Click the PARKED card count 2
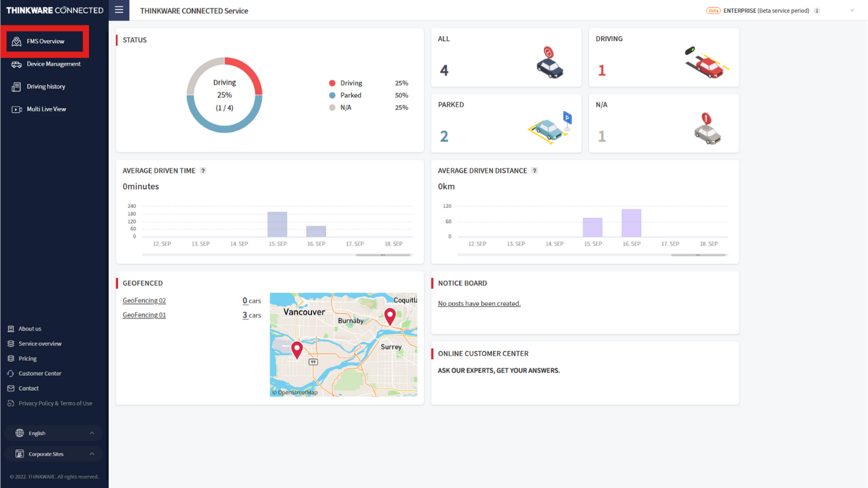The image size is (868, 488). pos(444,137)
